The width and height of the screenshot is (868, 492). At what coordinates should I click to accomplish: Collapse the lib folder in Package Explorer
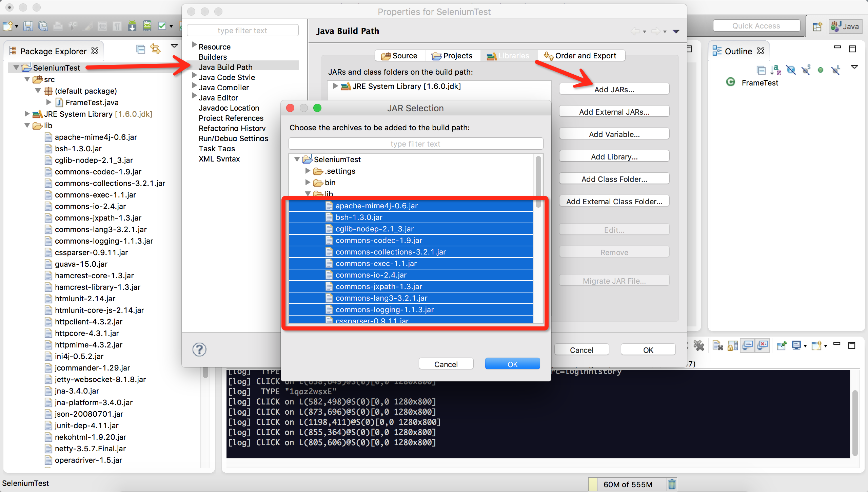tap(27, 126)
